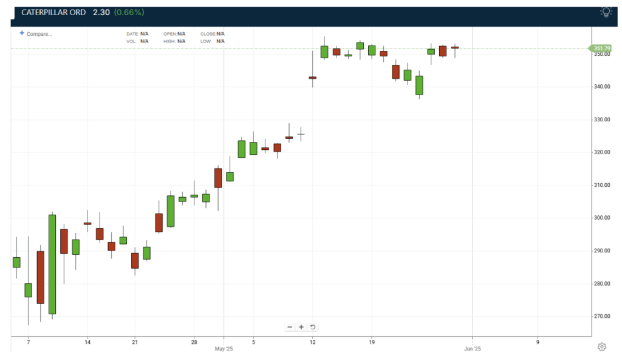Reset chart zoom with the undo arrow
622x364 pixels.
pyautogui.click(x=313, y=327)
